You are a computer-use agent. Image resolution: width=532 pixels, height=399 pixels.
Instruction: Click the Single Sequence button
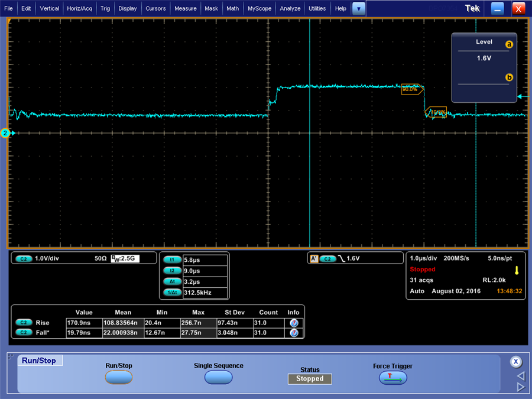point(219,377)
